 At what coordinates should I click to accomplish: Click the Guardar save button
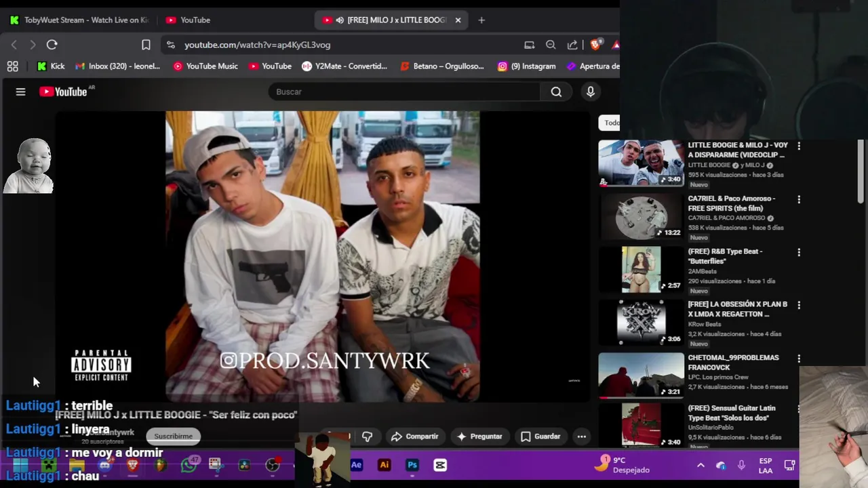point(540,436)
